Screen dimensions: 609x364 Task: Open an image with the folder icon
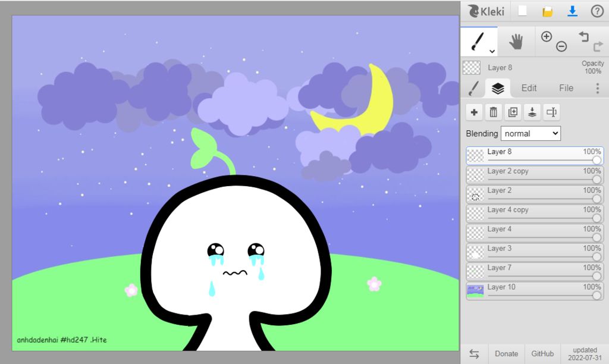click(x=547, y=12)
